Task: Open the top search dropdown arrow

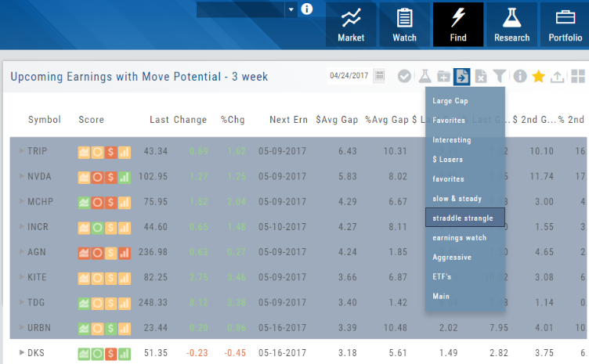Action: (x=291, y=9)
